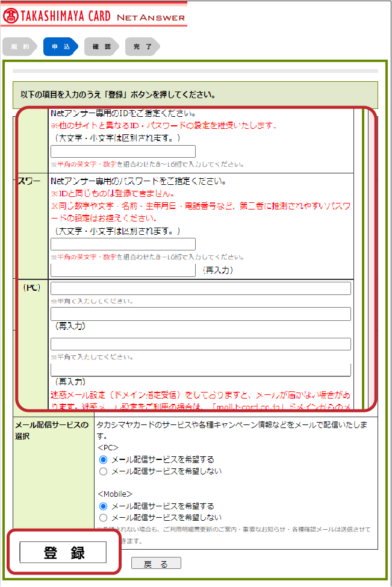Focus the NetAnswer ID input field
Viewport: 392px width, 587px height.
[x=123, y=152]
